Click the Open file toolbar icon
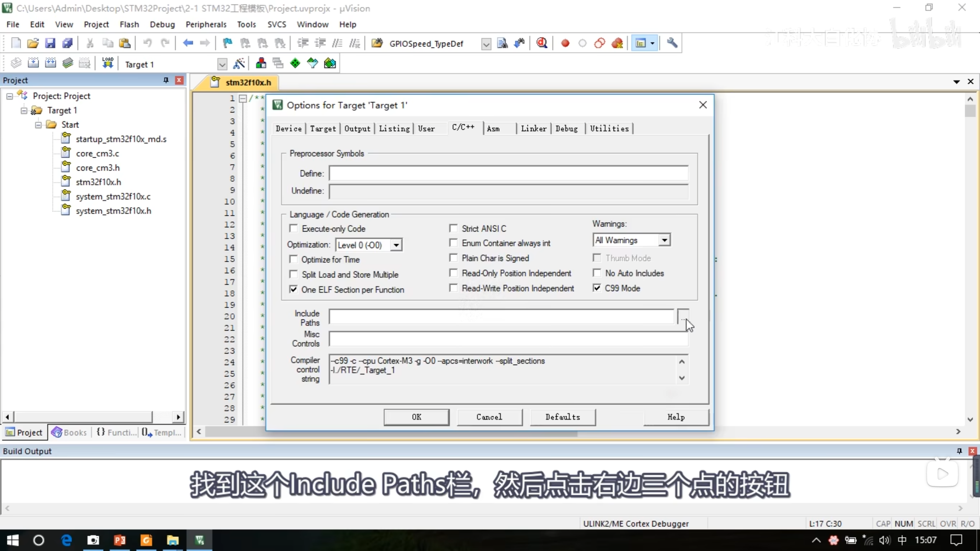980x551 pixels. tap(33, 43)
